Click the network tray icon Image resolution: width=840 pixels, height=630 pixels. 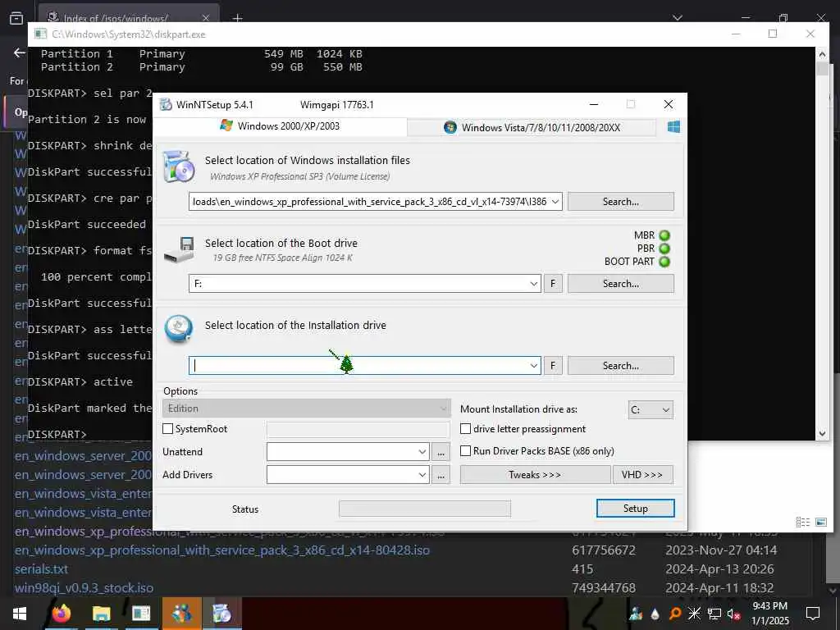click(x=714, y=614)
